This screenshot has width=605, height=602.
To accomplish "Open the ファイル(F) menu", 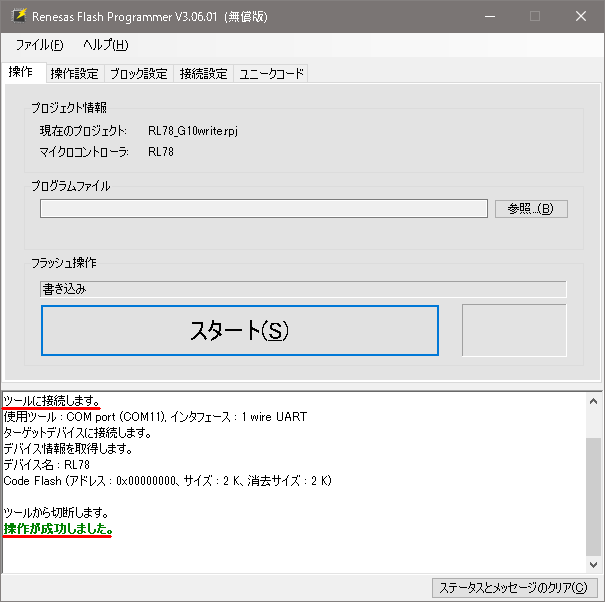I will pyautogui.click(x=39, y=45).
